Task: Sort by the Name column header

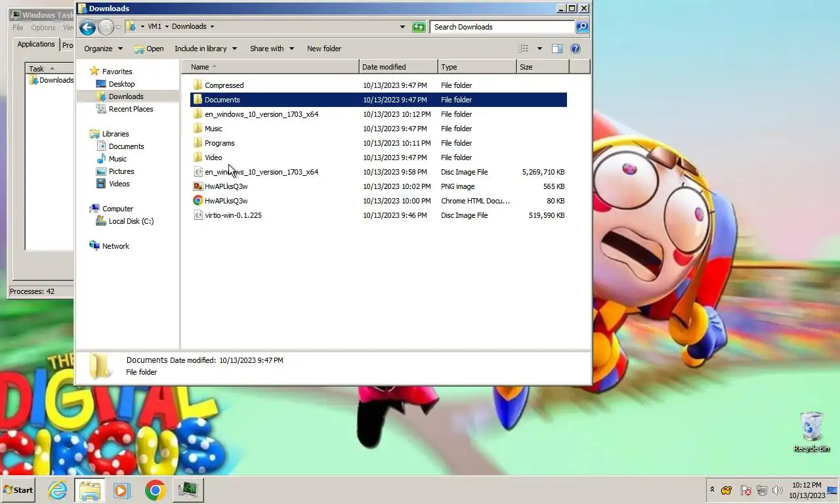Action: click(x=270, y=67)
